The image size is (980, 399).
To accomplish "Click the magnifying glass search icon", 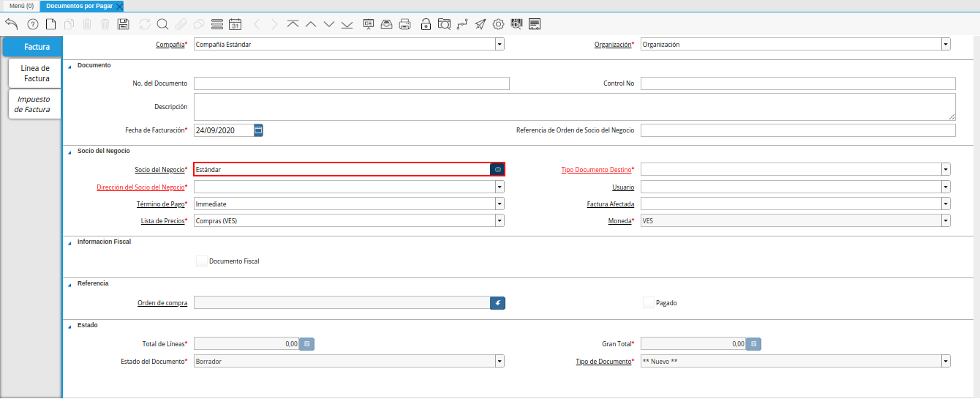I will (162, 24).
